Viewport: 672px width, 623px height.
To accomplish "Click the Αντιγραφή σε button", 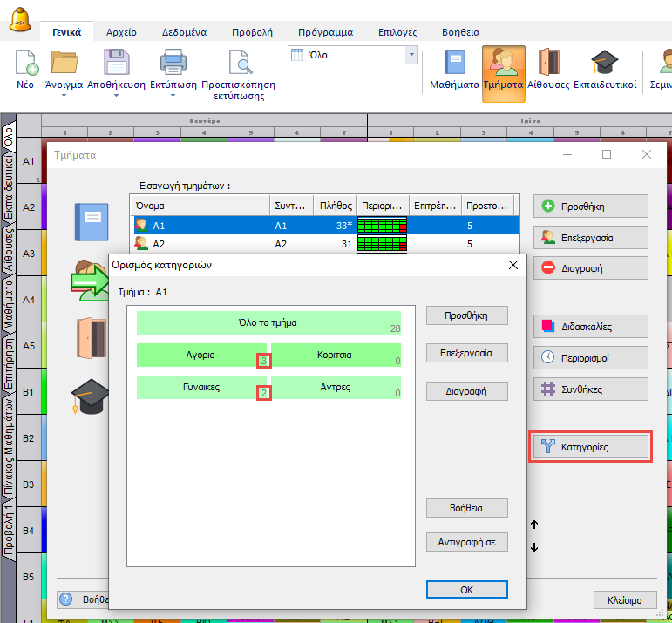I will pyautogui.click(x=466, y=541).
